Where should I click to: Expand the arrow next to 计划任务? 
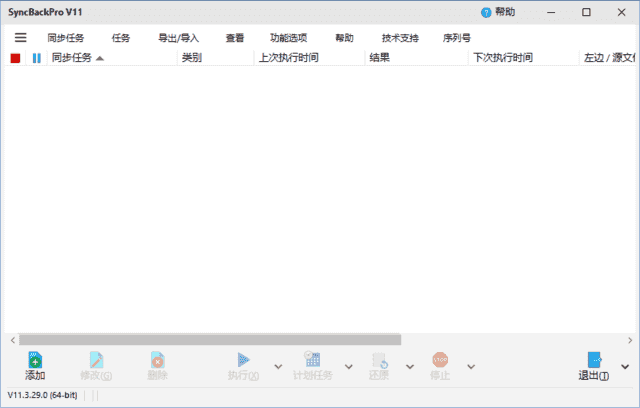tap(348, 366)
